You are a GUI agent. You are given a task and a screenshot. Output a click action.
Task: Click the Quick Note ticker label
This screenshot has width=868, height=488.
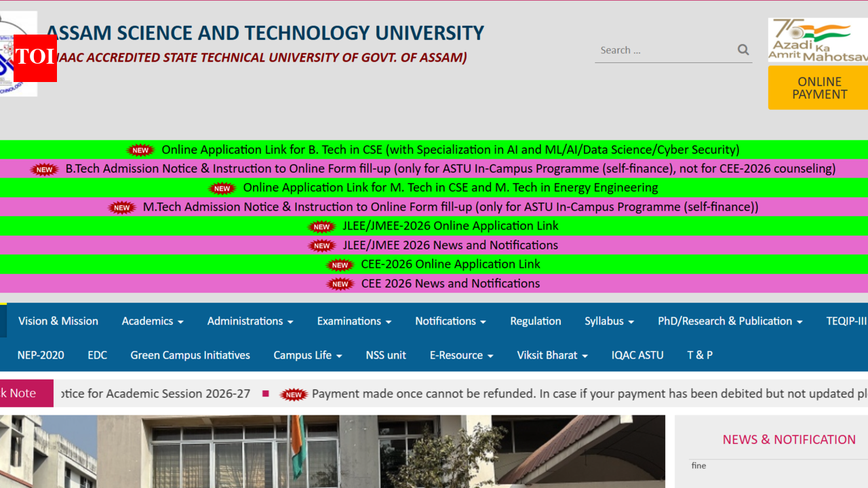point(26,393)
